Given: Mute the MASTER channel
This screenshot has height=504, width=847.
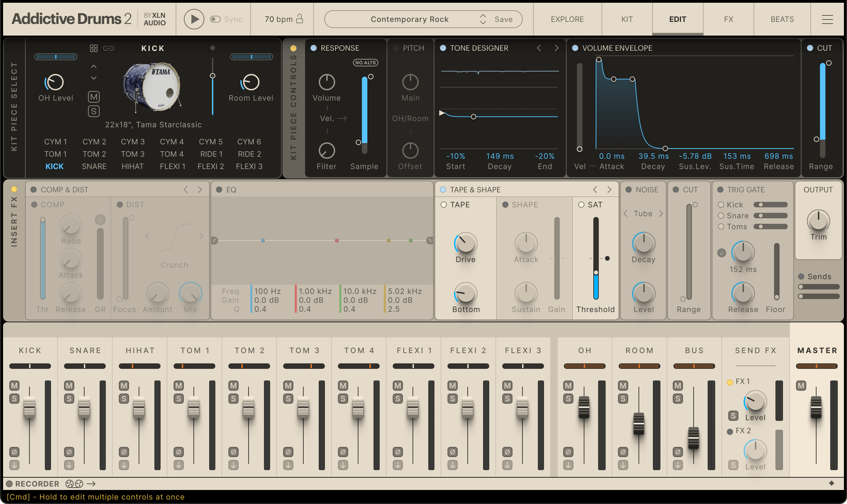Looking at the screenshot, I should click(x=801, y=386).
